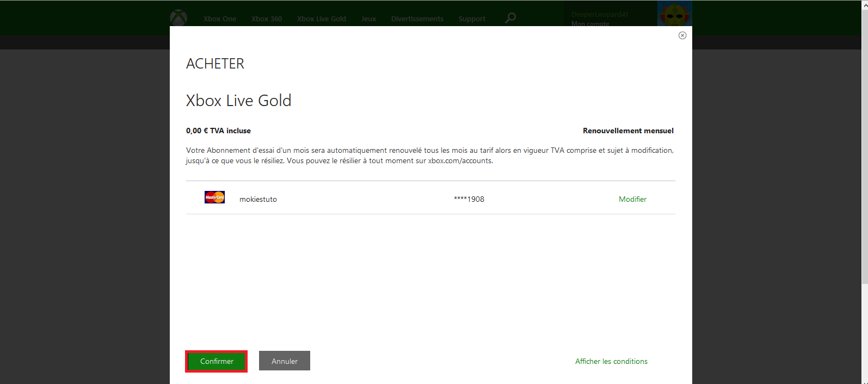
Task: Open the Xbox 360 menu
Action: tap(267, 18)
